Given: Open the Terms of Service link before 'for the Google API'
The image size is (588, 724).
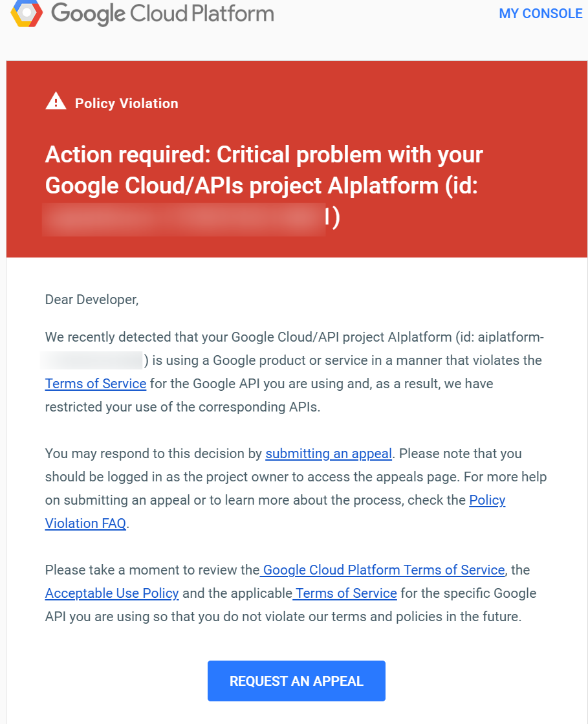Looking at the screenshot, I should coord(96,384).
